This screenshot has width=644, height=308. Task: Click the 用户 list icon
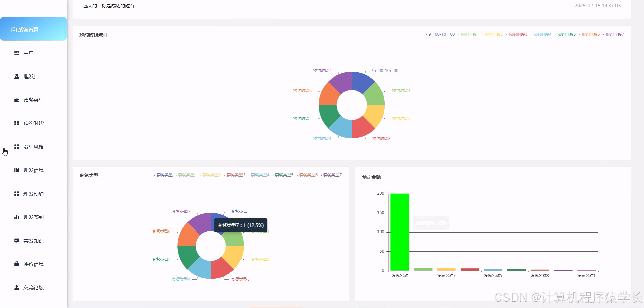point(17,53)
